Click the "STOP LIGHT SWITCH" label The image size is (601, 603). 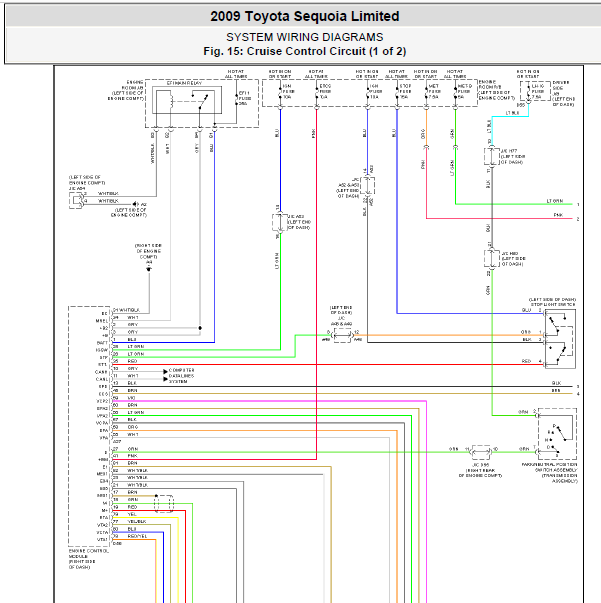click(553, 304)
